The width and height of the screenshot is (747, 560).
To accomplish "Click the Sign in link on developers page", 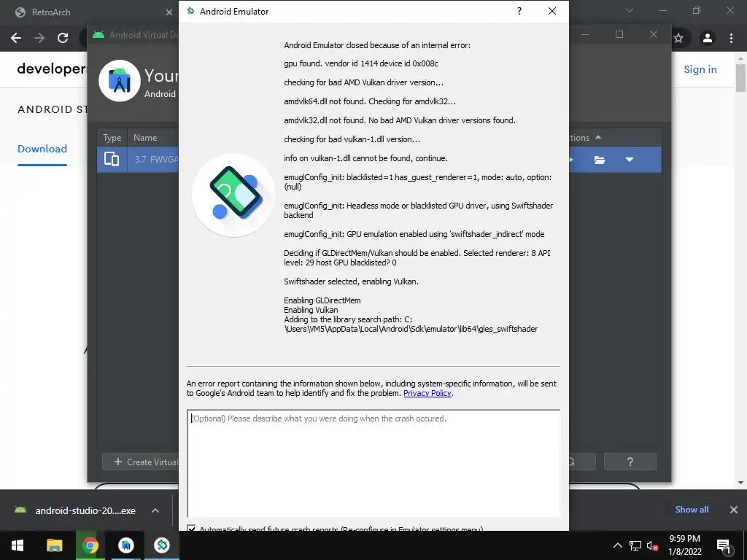I will [x=700, y=69].
